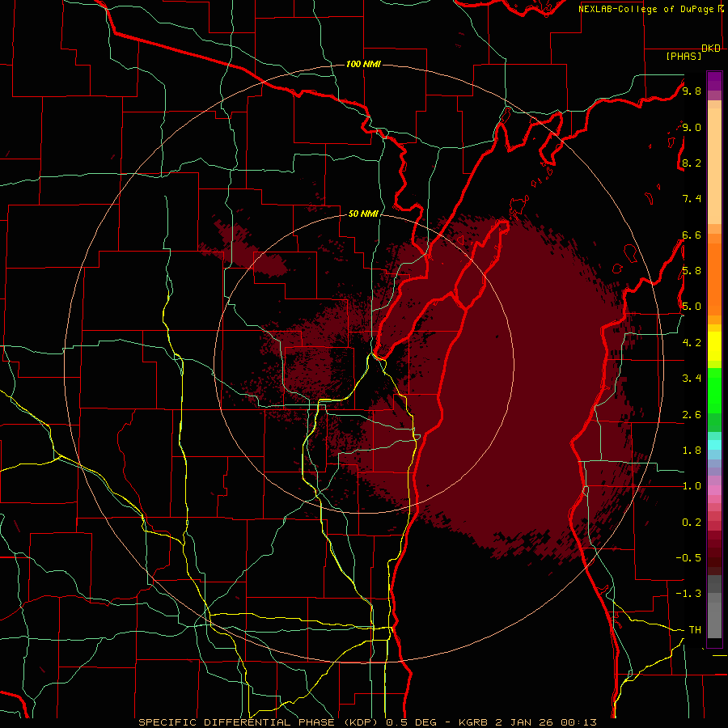Pick the bright green color bar segment

714,391
